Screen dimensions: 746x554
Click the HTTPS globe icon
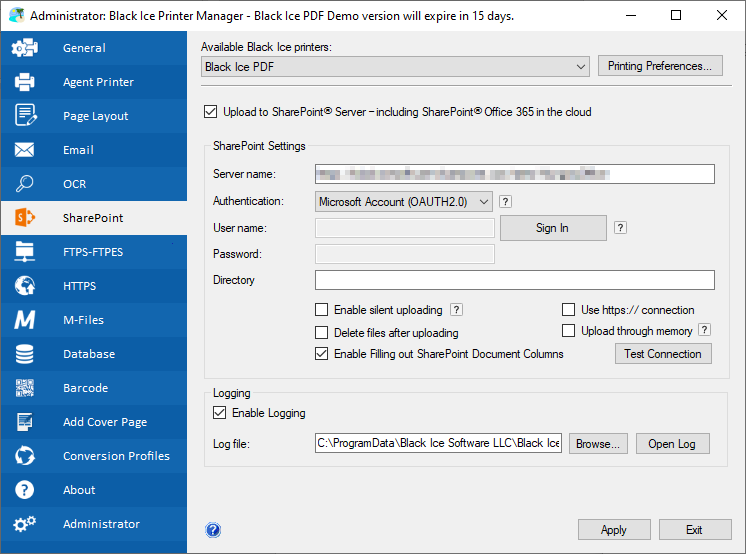coord(25,286)
